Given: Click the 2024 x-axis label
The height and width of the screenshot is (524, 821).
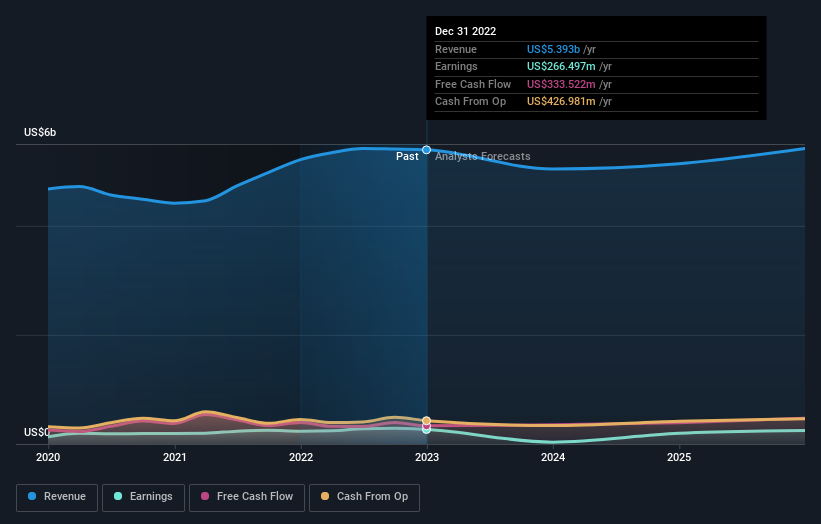Looking at the screenshot, I should pyautogui.click(x=553, y=458).
